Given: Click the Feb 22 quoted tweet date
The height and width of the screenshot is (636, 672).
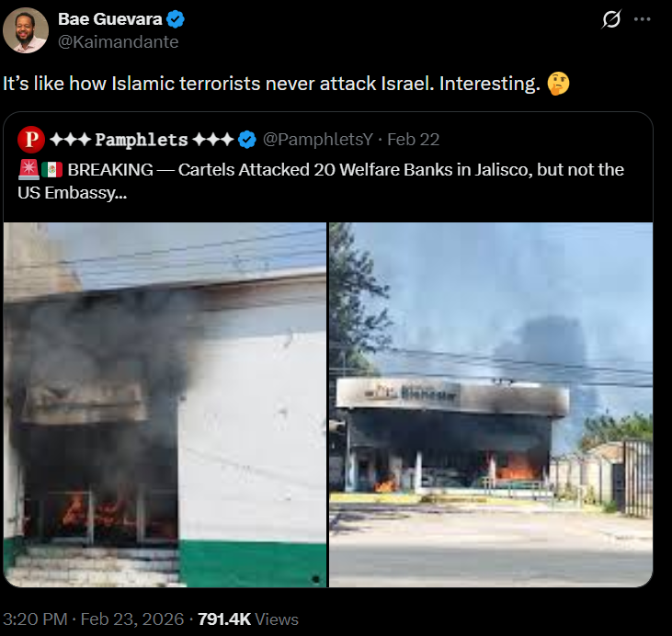Looking at the screenshot, I should tap(413, 140).
